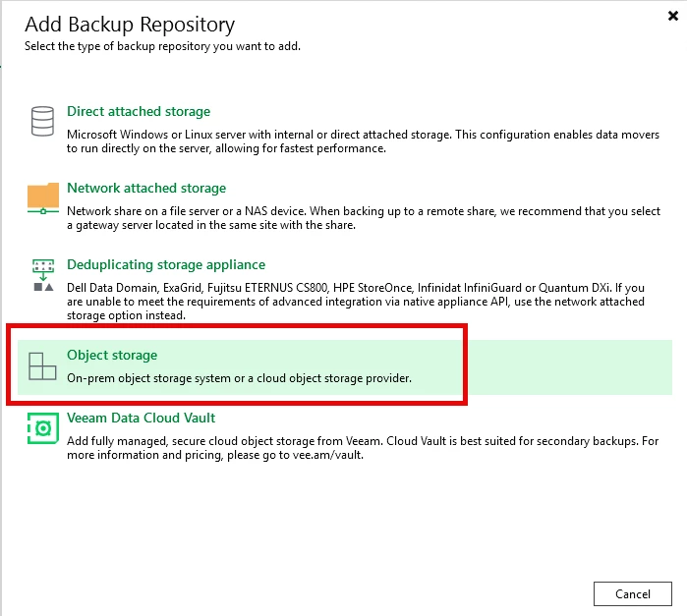Choose the Network attached storage heading
The width and height of the screenshot is (687, 616).
[x=146, y=188]
